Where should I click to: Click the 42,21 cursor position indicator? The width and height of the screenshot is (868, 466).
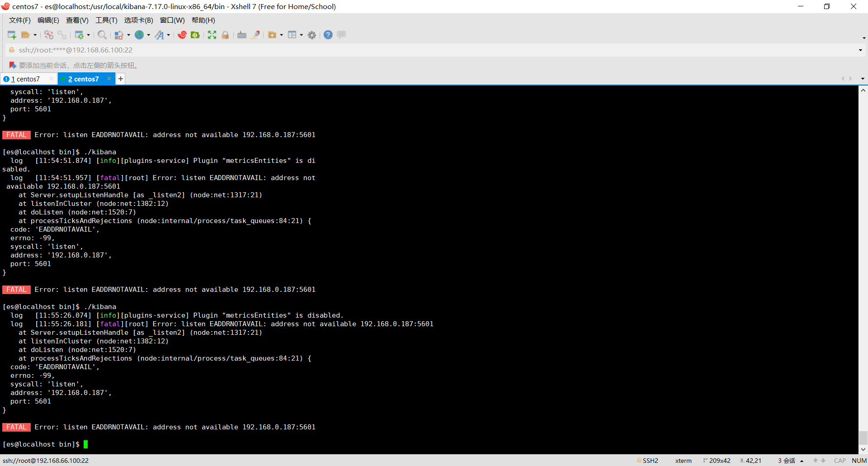(751, 461)
